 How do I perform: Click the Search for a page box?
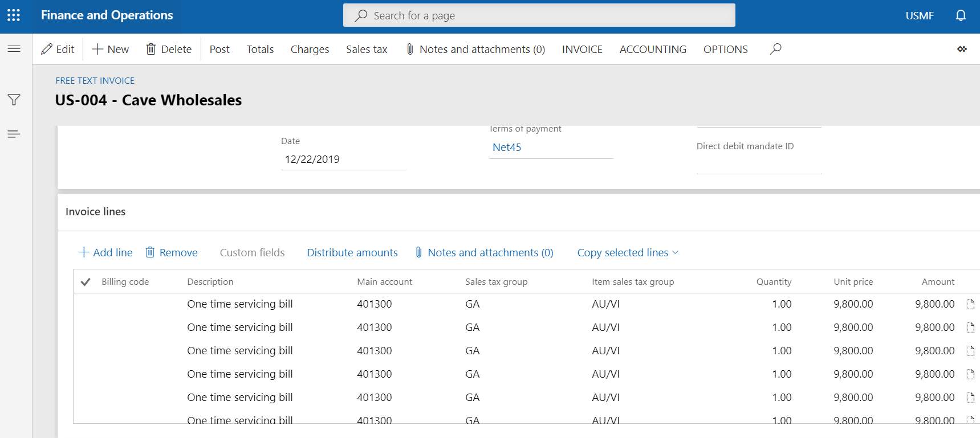[x=539, y=15]
